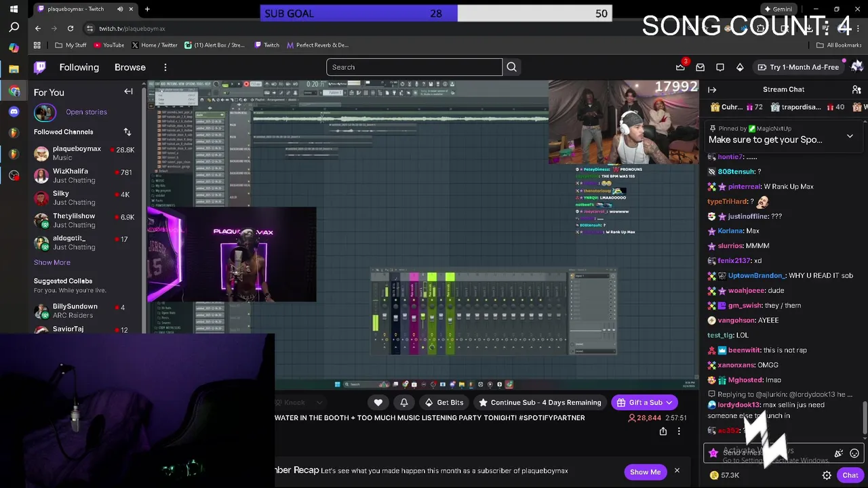Screen dimensions: 868x488
Task: Send message with Chat button
Action: pyautogui.click(x=850, y=475)
